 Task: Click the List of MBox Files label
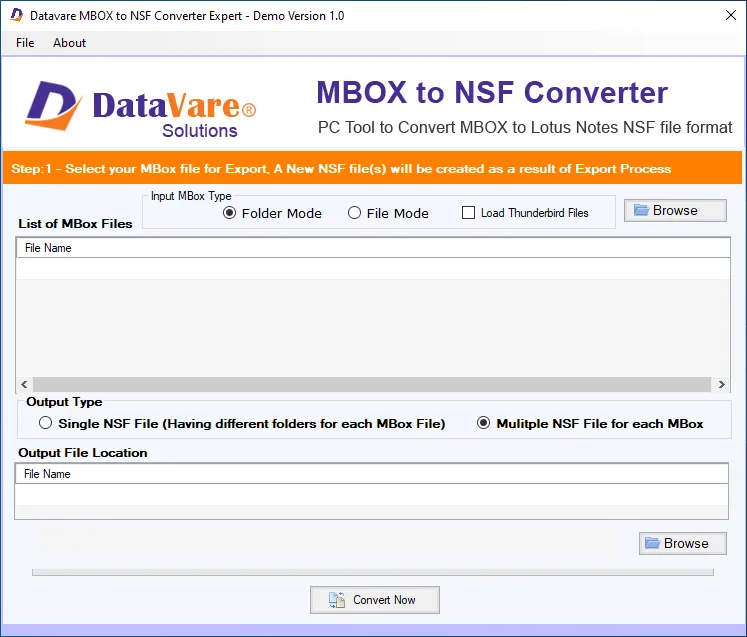point(75,224)
